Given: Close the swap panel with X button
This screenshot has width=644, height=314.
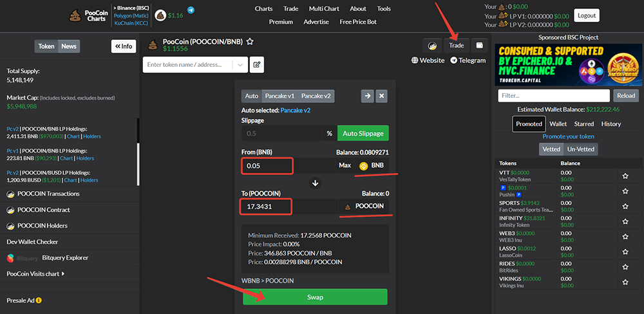Looking at the screenshot, I should click(x=381, y=96).
